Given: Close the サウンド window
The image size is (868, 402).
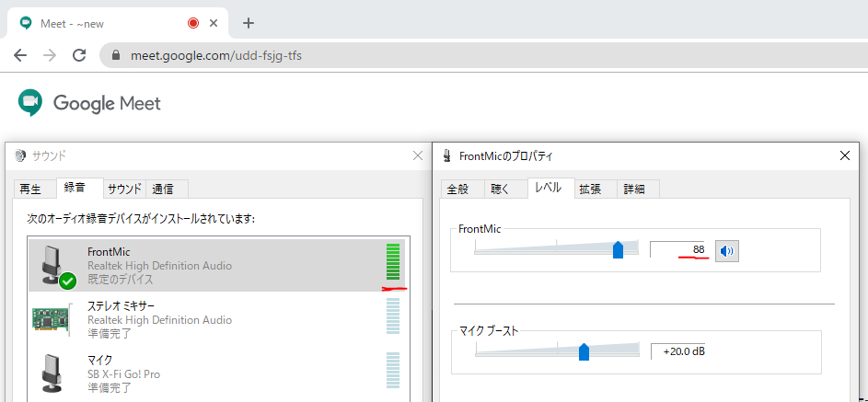Looking at the screenshot, I should pyautogui.click(x=418, y=156).
